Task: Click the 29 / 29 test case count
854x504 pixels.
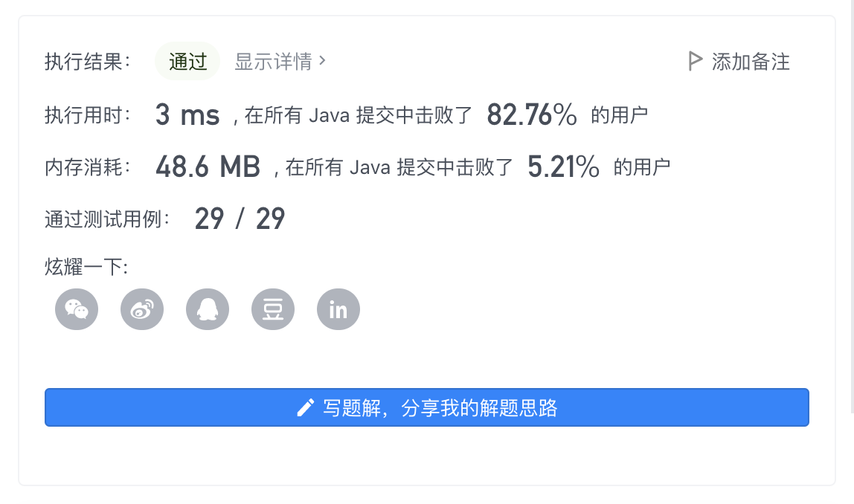Action: [240, 219]
